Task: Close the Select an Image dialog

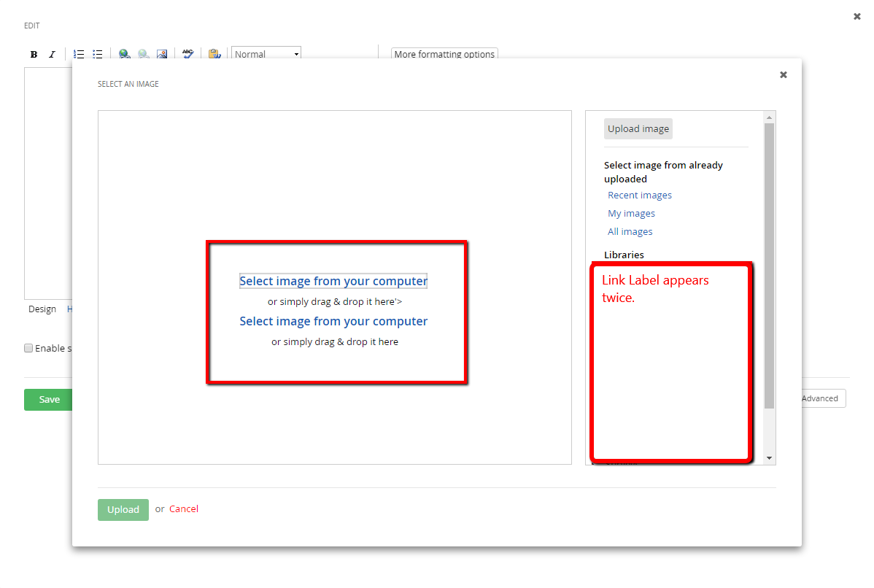Action: tap(783, 74)
